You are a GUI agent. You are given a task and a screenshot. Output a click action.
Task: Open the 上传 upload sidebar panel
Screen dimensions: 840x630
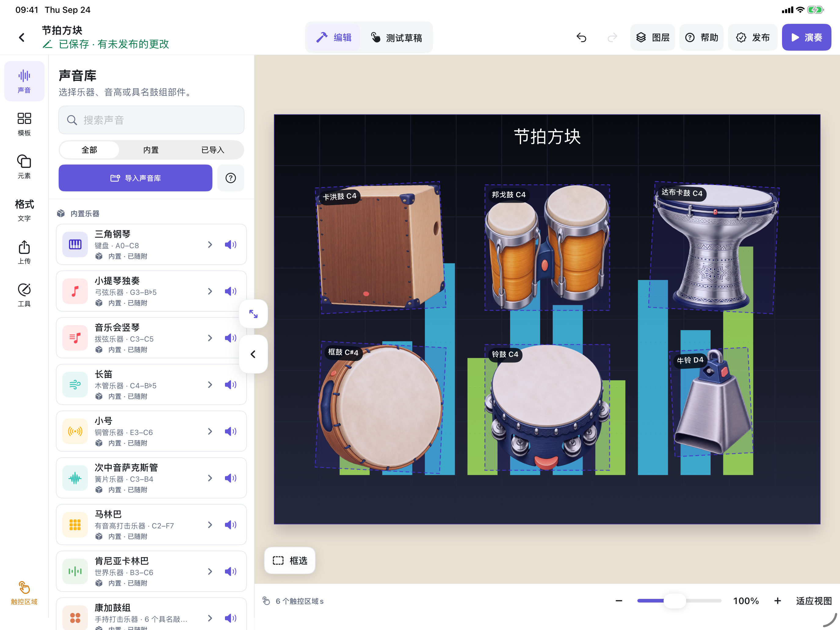point(24,252)
